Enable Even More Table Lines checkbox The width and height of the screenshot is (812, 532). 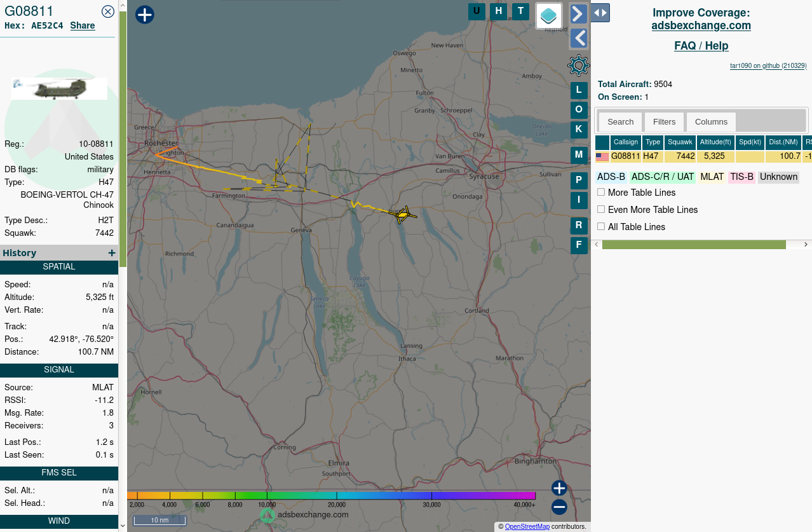[x=601, y=209]
